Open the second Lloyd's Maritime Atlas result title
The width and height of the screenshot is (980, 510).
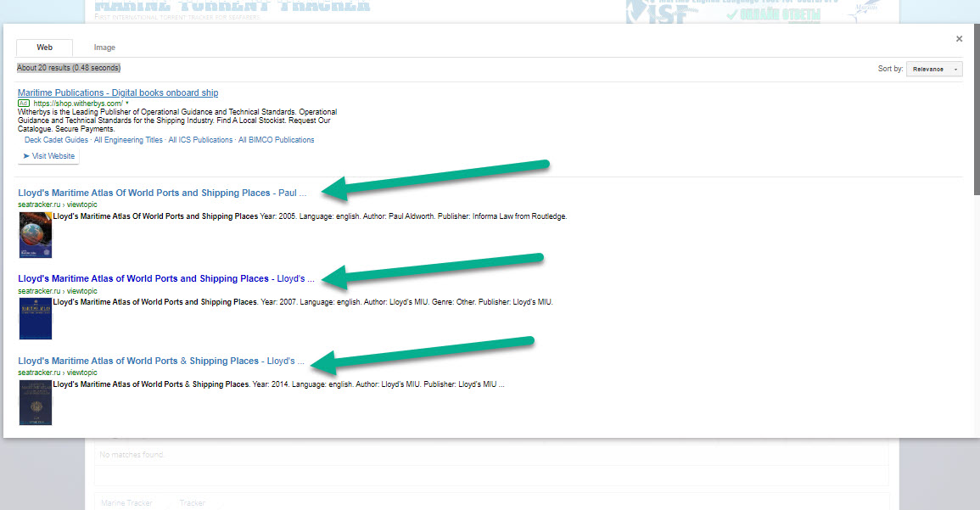[165, 278]
